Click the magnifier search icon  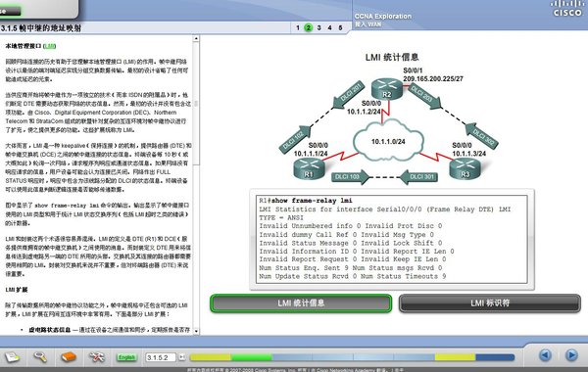click(x=40, y=356)
